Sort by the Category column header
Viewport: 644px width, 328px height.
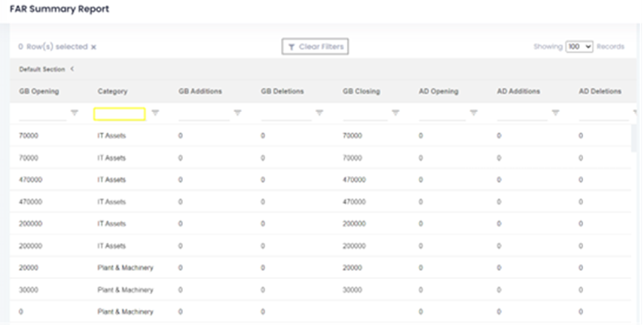(x=112, y=92)
